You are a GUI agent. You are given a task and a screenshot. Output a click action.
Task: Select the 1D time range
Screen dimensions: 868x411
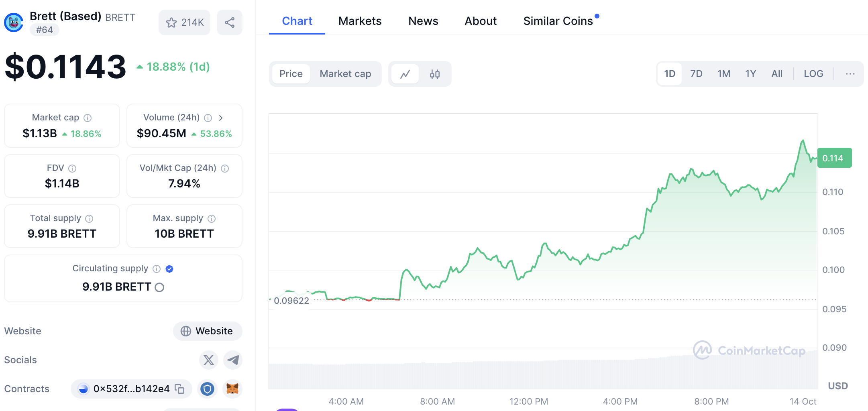pyautogui.click(x=670, y=74)
